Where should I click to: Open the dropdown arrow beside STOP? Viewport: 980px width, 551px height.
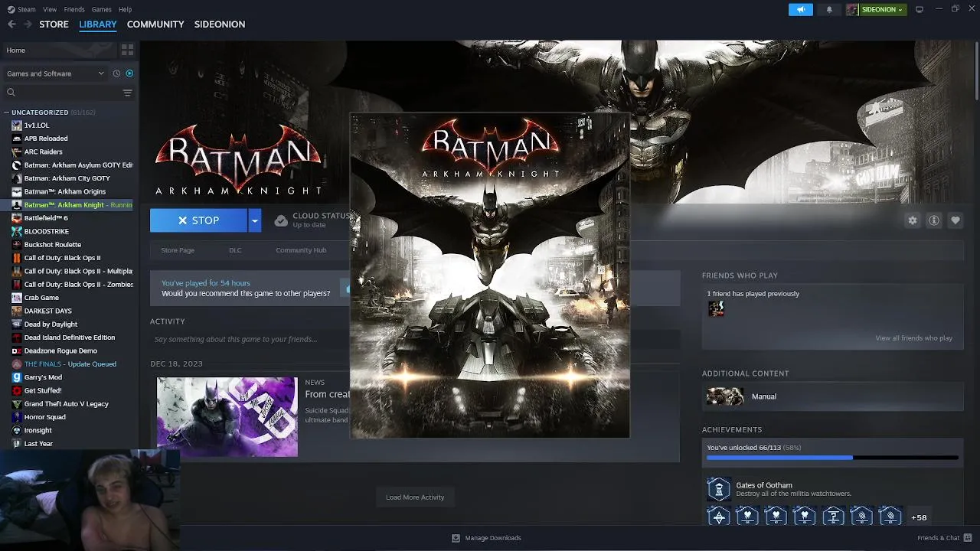tap(254, 220)
